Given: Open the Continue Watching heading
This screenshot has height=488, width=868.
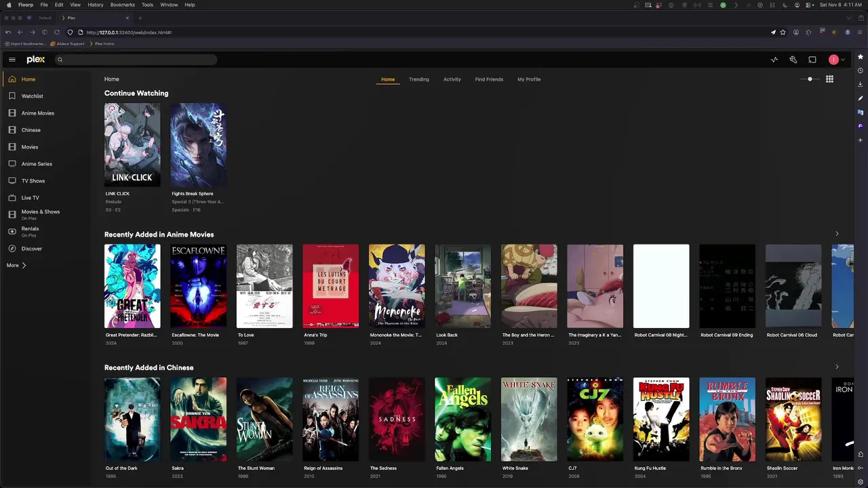Looking at the screenshot, I should click(136, 94).
